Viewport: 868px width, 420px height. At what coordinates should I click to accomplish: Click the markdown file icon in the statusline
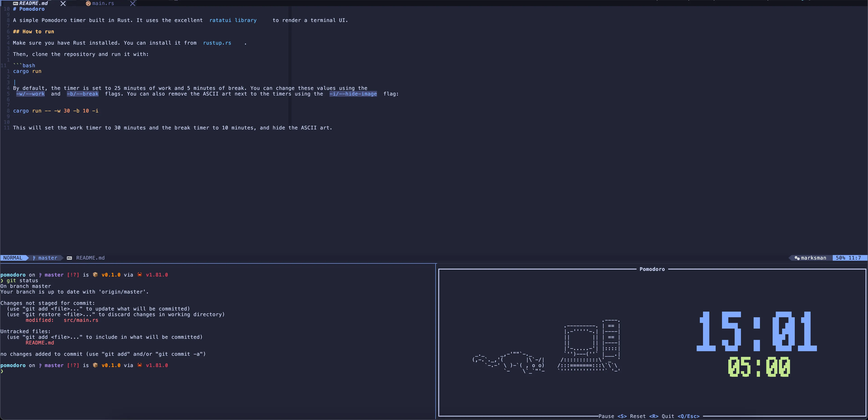pyautogui.click(x=69, y=258)
